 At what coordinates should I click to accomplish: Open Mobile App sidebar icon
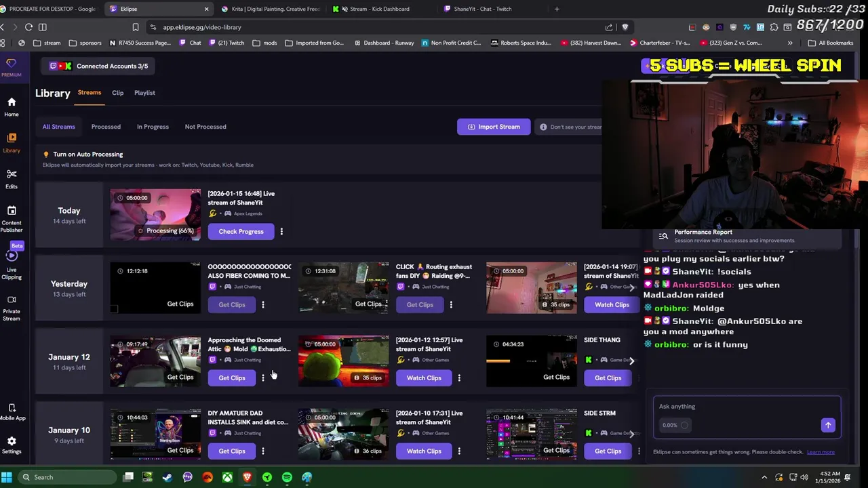12,411
